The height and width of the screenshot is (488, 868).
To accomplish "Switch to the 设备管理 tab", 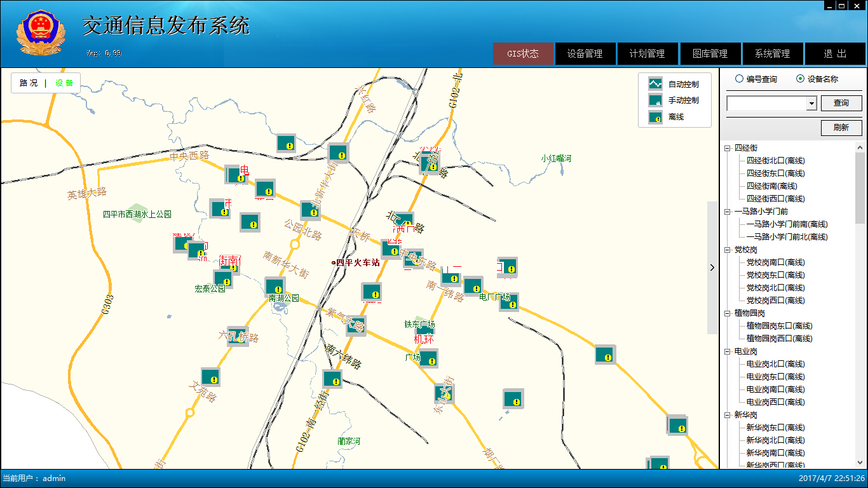I will [585, 53].
